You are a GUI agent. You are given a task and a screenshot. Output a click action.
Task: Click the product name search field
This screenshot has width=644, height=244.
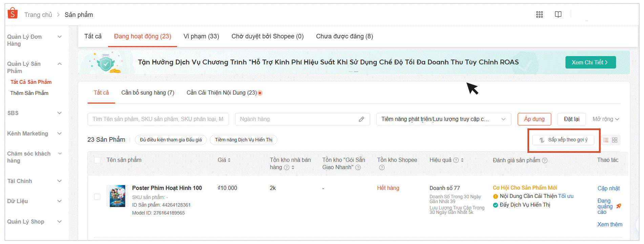coord(158,119)
